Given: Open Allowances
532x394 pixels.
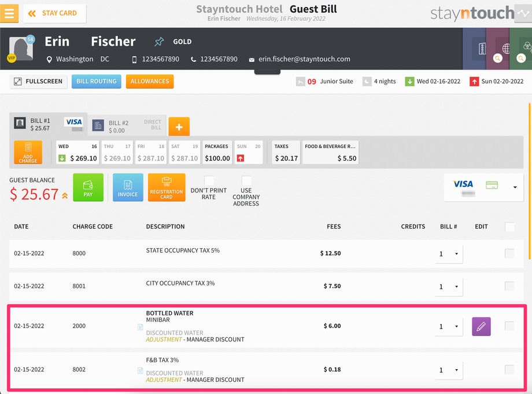Looking at the screenshot, I should 150,82.
